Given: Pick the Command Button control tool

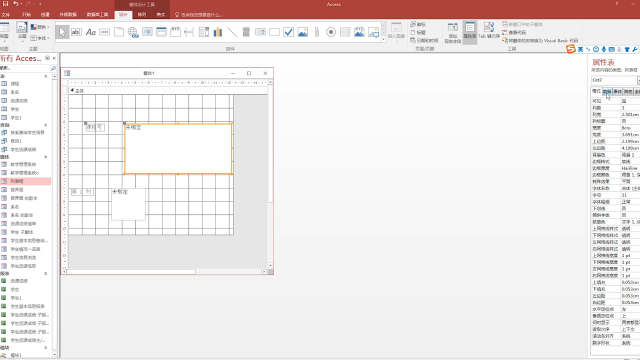Looking at the screenshot, I should 104,32.
